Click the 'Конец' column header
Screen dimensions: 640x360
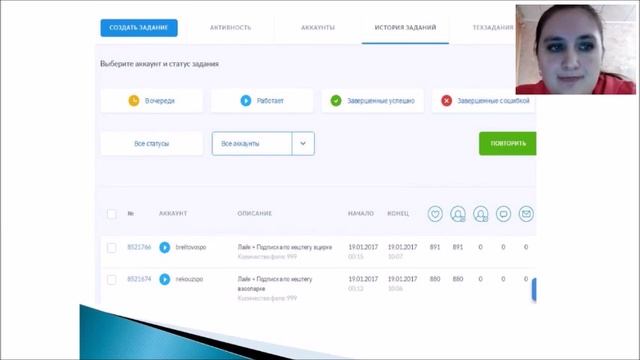click(x=398, y=213)
